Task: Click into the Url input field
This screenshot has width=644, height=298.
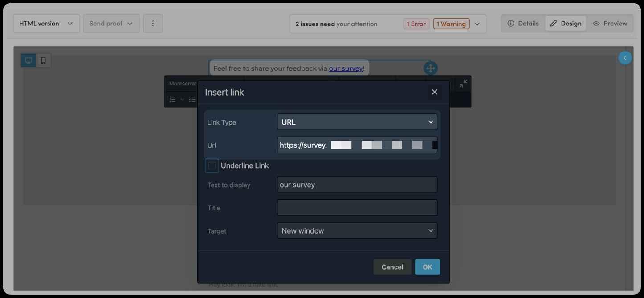Action: pos(357,145)
